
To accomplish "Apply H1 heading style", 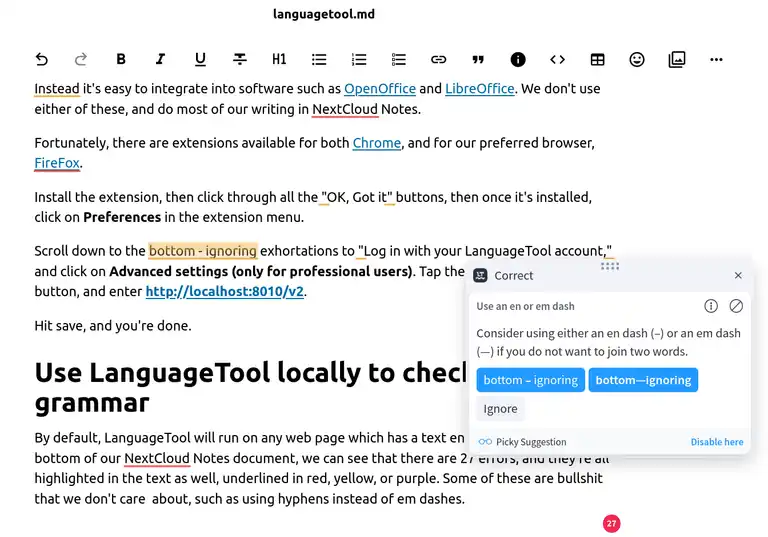I will [x=279, y=59].
